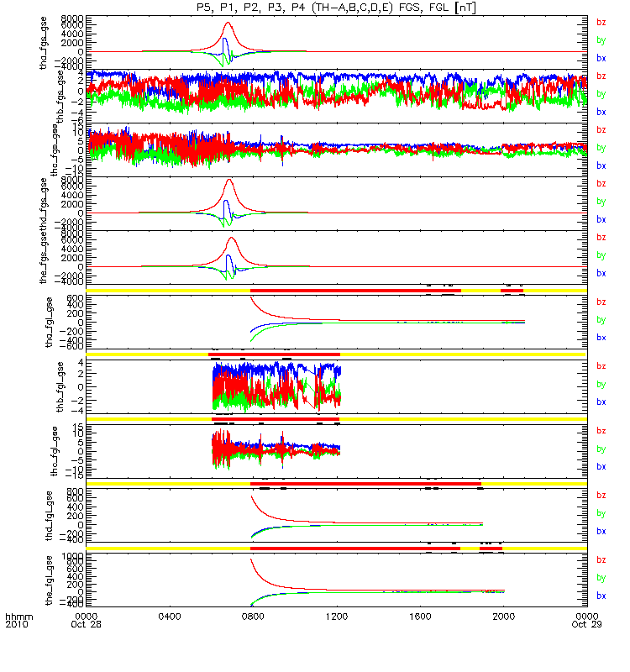Click the thb_fgl_gse y-axis label

(60, 386)
